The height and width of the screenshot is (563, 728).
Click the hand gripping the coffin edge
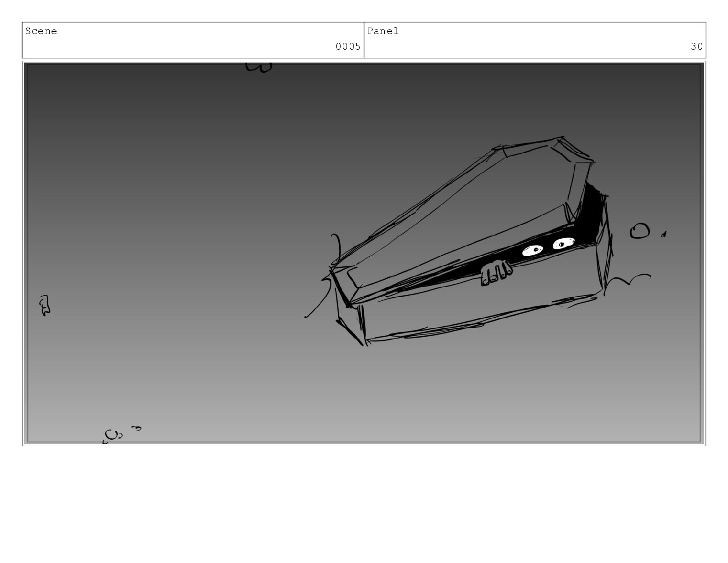(496, 273)
